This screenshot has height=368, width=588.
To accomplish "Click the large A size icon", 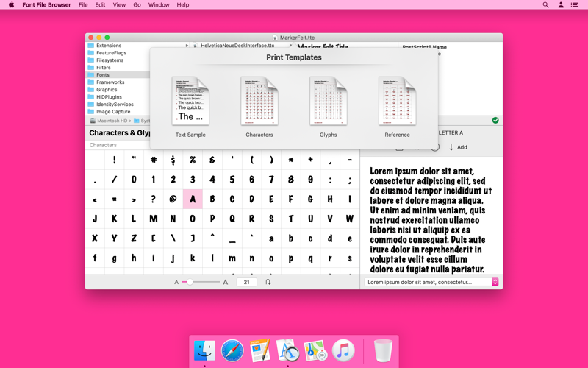I will coord(226,282).
